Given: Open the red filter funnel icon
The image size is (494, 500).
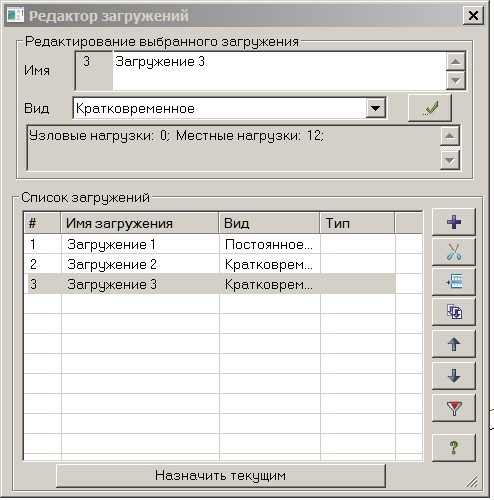Looking at the screenshot, I should pos(453,408).
